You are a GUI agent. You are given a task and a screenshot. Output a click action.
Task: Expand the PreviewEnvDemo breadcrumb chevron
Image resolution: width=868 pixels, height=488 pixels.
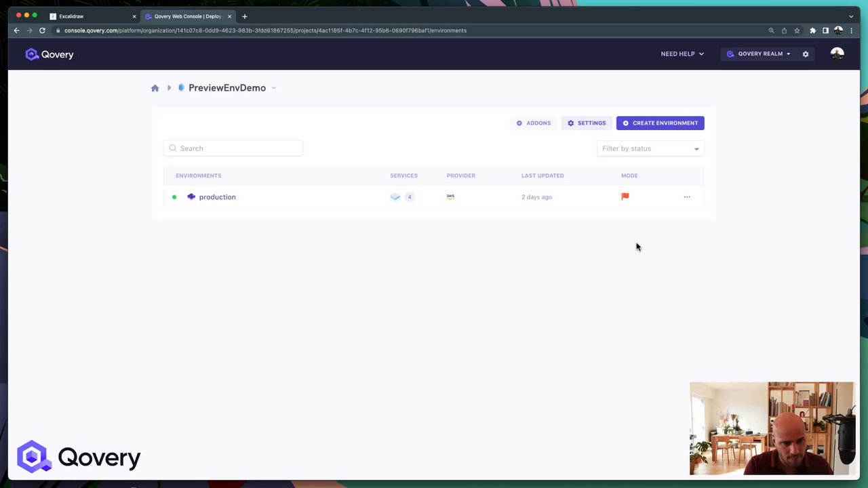tap(273, 88)
